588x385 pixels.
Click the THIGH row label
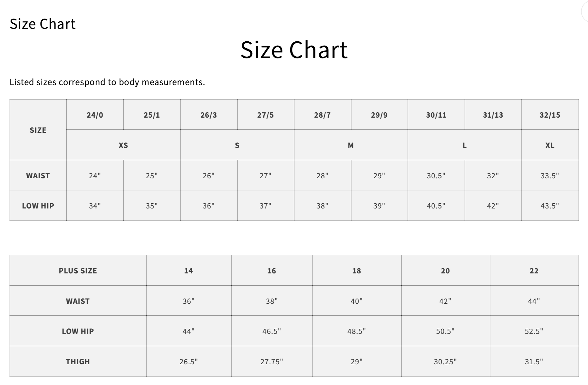(x=78, y=361)
